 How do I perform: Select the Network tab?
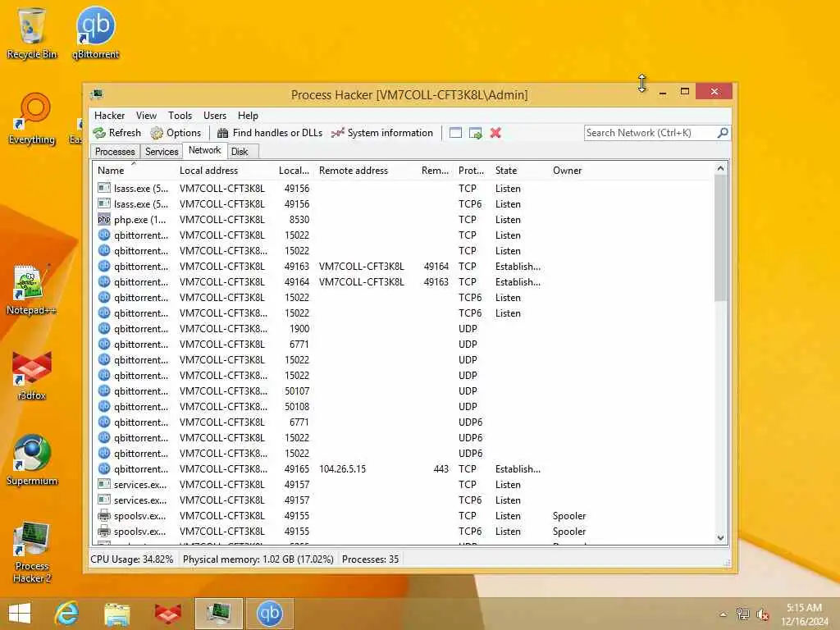[x=204, y=151]
